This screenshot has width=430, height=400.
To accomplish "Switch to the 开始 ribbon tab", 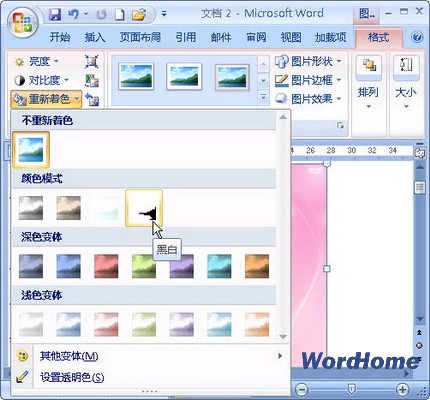I will (60, 37).
